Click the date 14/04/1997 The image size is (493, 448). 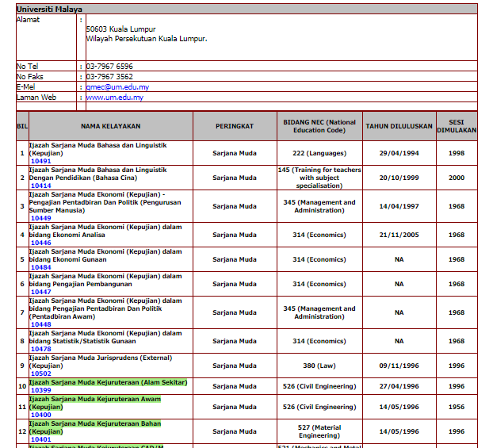pos(399,206)
